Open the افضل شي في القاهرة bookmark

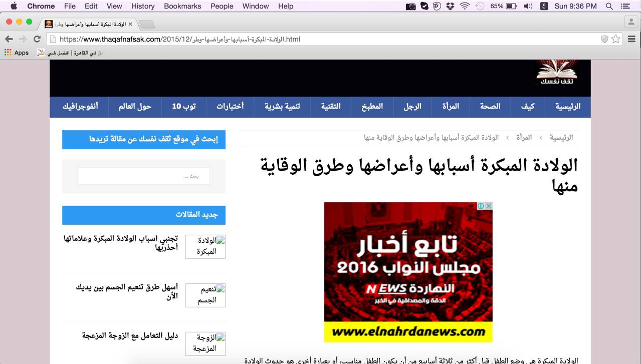(71, 53)
